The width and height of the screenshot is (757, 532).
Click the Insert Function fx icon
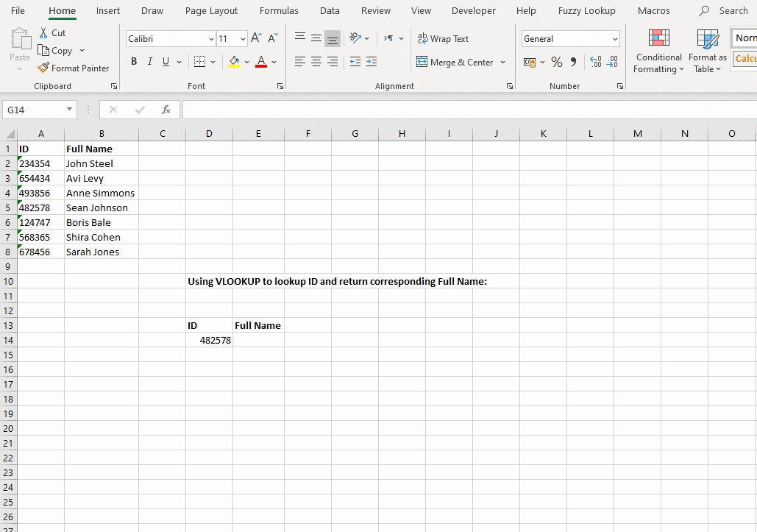pyautogui.click(x=166, y=110)
